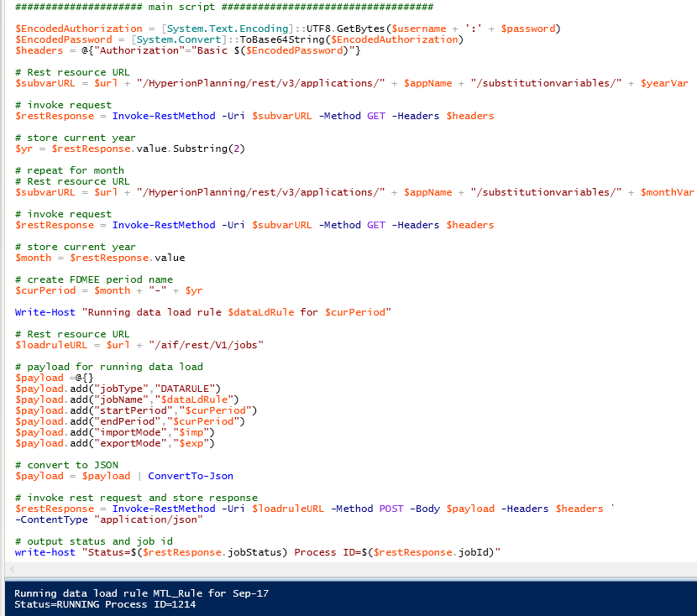Viewport: 697px width, 616px height.
Task: Click '$payload =@{}' line
Action: [x=55, y=378]
